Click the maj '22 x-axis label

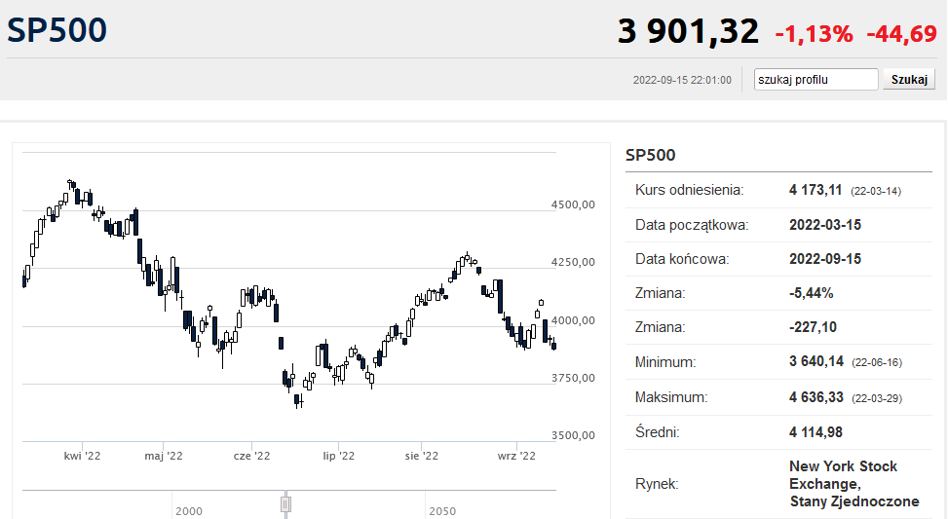click(x=163, y=455)
